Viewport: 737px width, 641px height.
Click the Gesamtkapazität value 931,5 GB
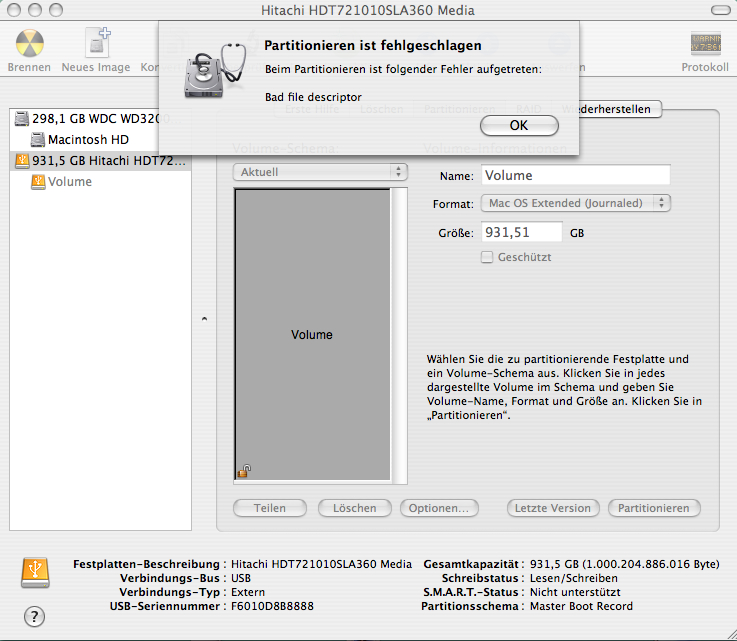[x=625, y=564]
